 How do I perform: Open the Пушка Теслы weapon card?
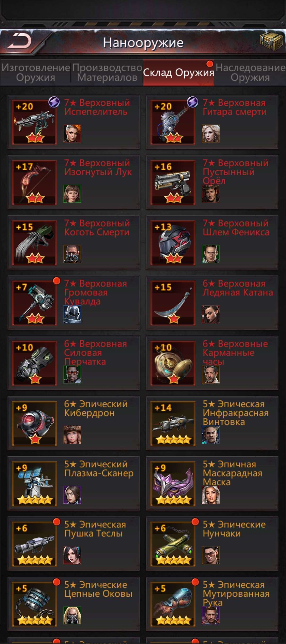74,544
